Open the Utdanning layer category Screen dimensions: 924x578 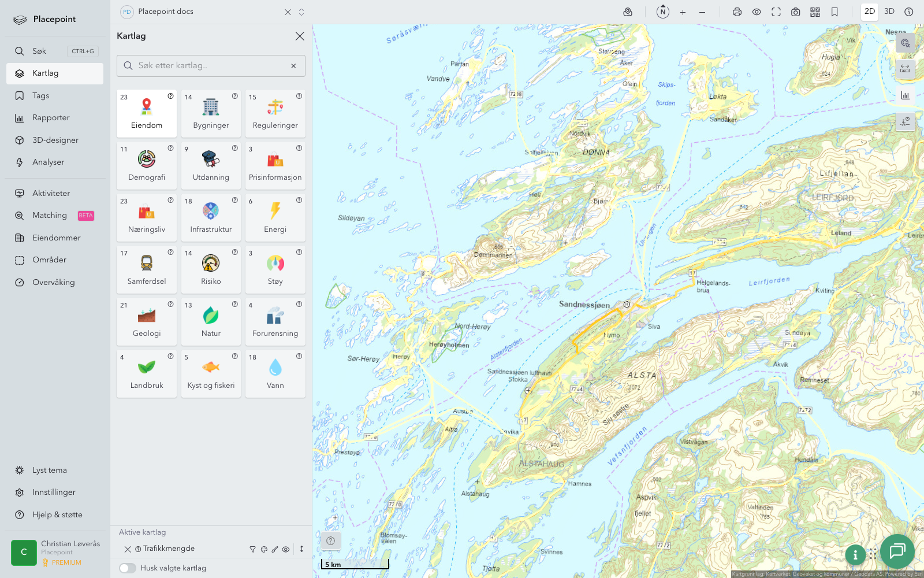[211, 165]
